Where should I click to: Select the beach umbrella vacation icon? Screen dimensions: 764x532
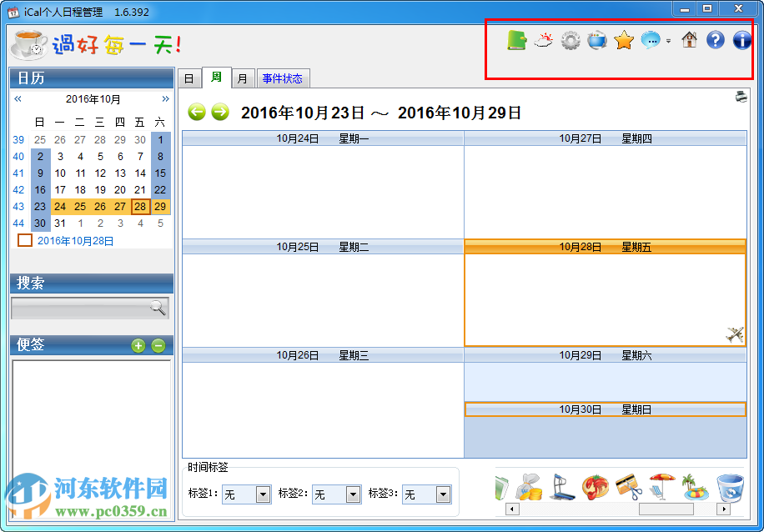(661, 485)
